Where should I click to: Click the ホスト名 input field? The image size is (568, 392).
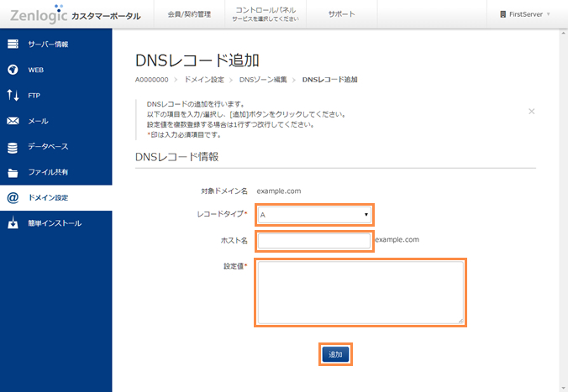point(314,242)
